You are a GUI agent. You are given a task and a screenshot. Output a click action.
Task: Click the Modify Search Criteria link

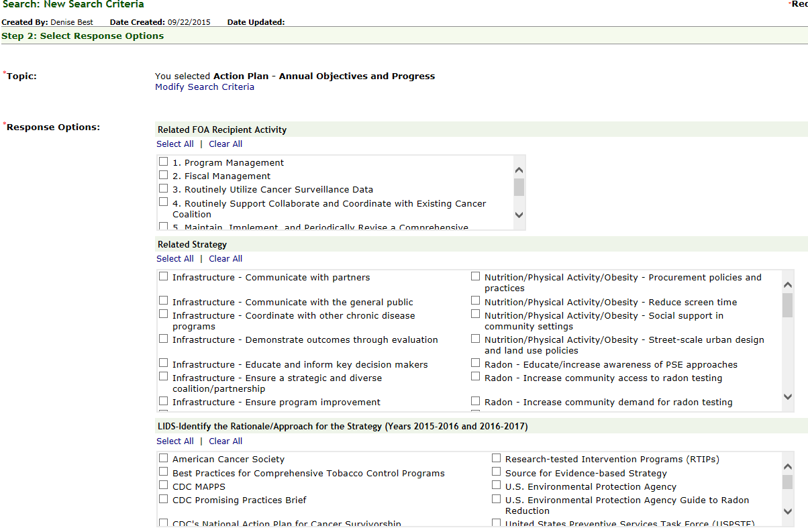pos(205,87)
